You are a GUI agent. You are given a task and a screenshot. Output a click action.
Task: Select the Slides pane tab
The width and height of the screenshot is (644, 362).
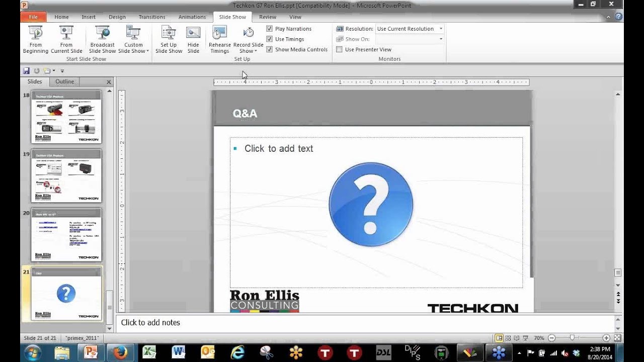pyautogui.click(x=35, y=81)
